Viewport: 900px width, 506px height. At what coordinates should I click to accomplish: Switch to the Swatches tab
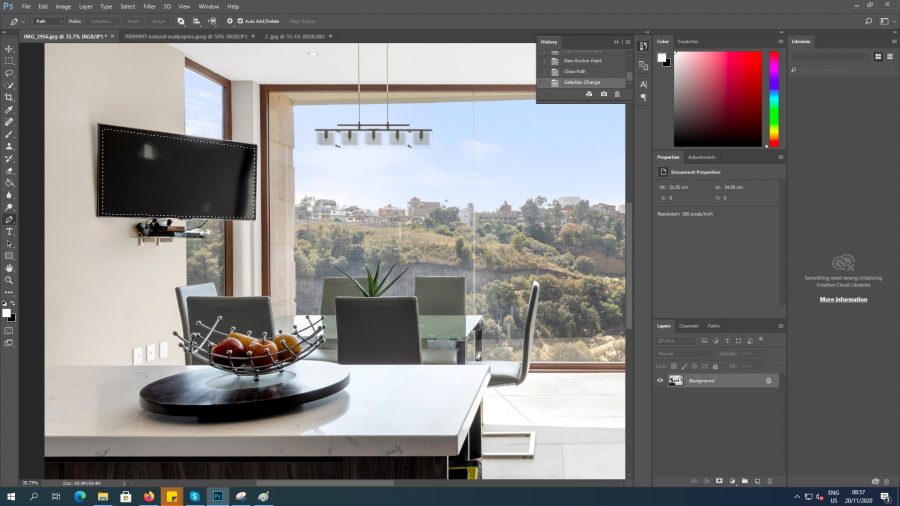pyautogui.click(x=688, y=41)
